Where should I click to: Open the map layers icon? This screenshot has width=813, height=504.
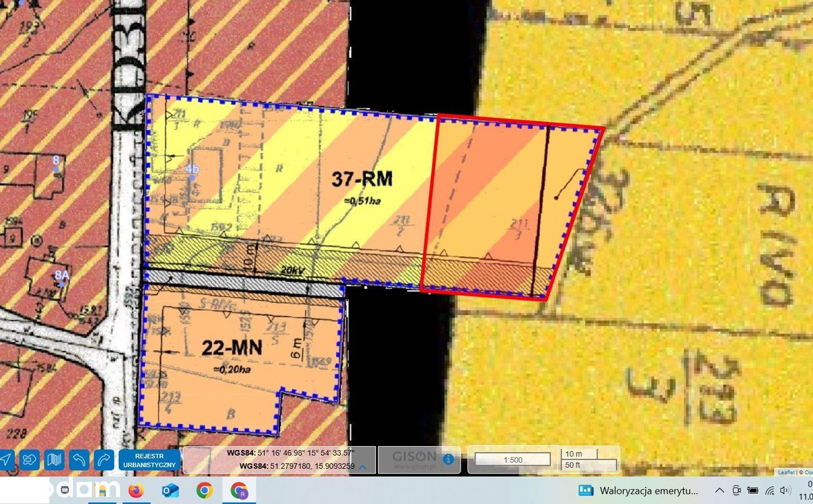click(x=54, y=460)
